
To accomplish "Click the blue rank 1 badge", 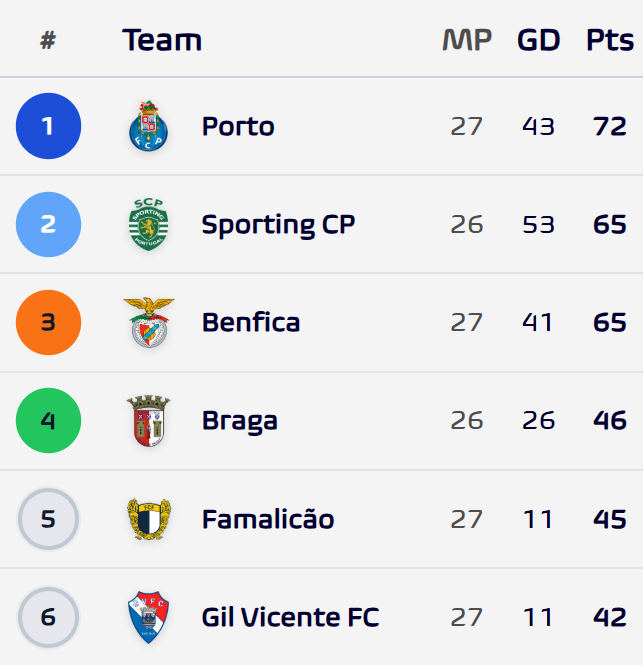I will pos(48,126).
